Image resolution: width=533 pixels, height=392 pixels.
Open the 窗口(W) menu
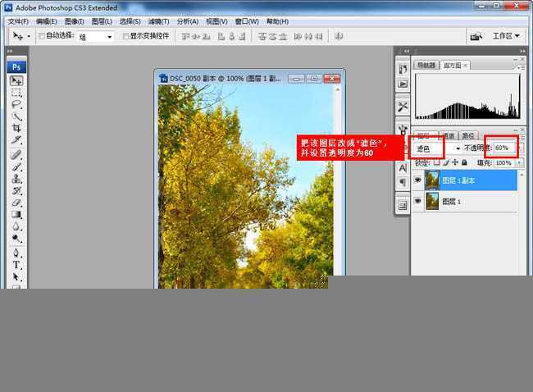point(247,21)
